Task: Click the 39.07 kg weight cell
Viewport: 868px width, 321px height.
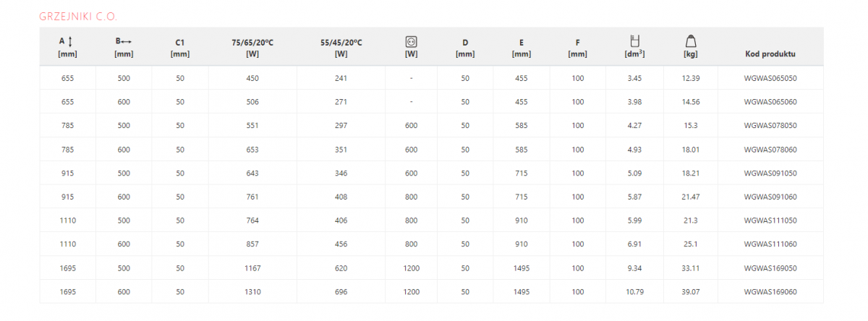Action: click(x=690, y=292)
